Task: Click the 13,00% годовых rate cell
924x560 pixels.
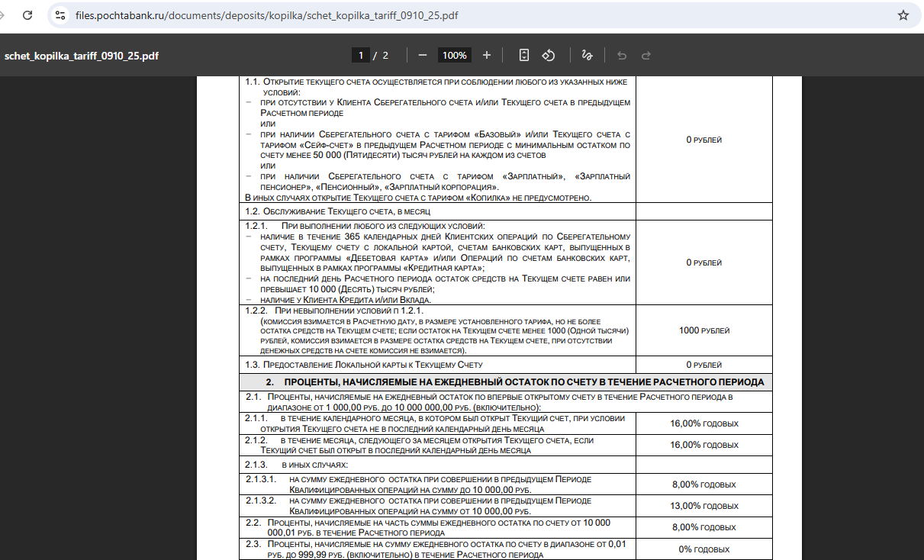Action: coord(703,506)
